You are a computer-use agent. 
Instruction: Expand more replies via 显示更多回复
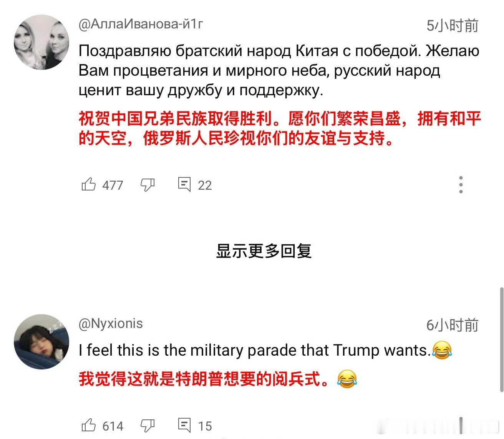[264, 251]
